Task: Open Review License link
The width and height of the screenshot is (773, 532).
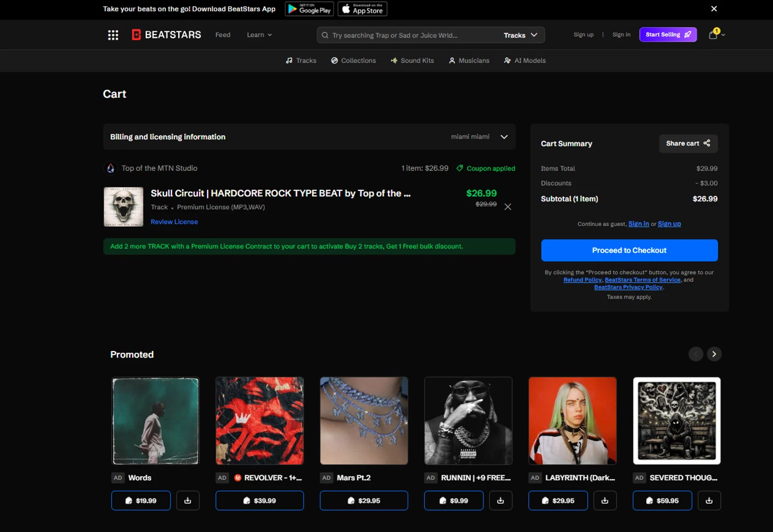Action: coord(174,222)
